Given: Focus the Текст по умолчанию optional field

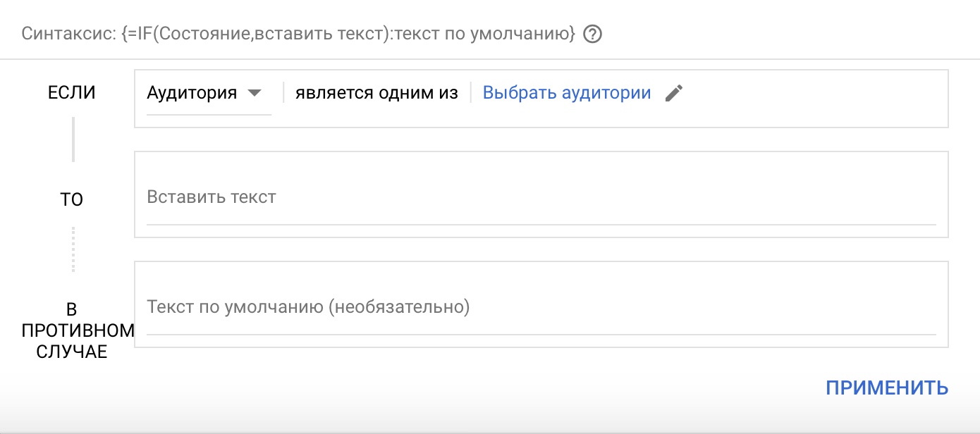Looking at the screenshot, I should coord(541,307).
